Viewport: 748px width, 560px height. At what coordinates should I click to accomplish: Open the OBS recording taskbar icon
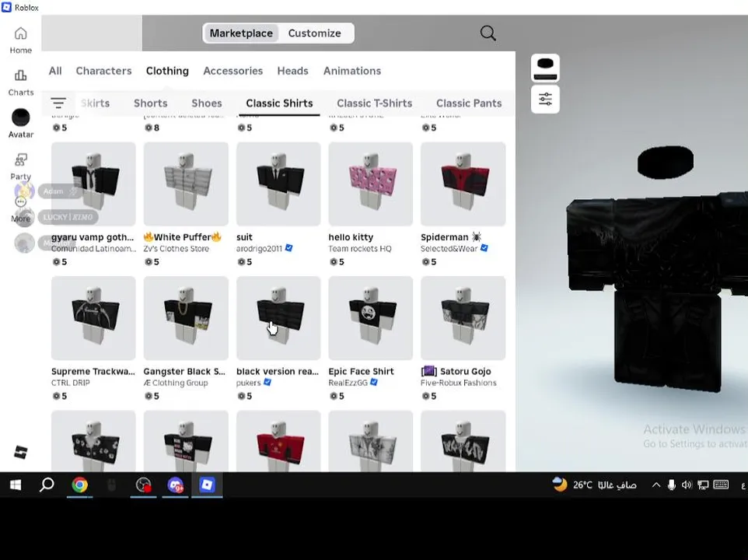point(143,485)
